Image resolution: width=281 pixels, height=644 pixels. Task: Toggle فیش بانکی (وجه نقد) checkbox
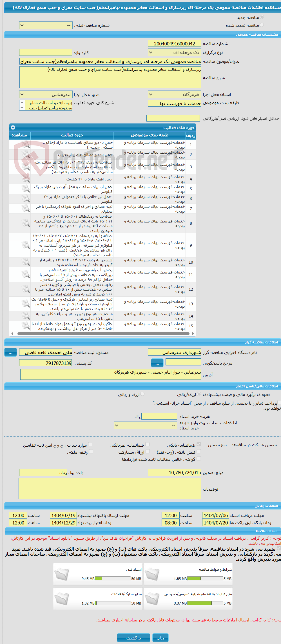(199, 451)
